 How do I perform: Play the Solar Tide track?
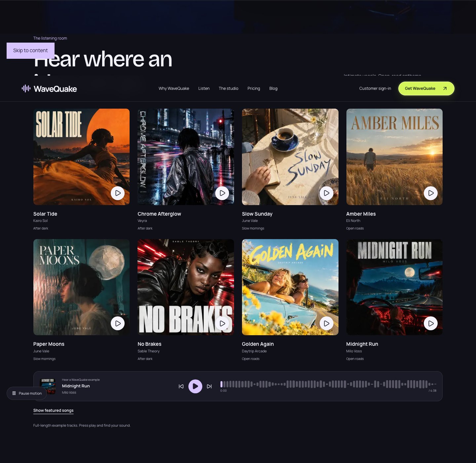118,193
